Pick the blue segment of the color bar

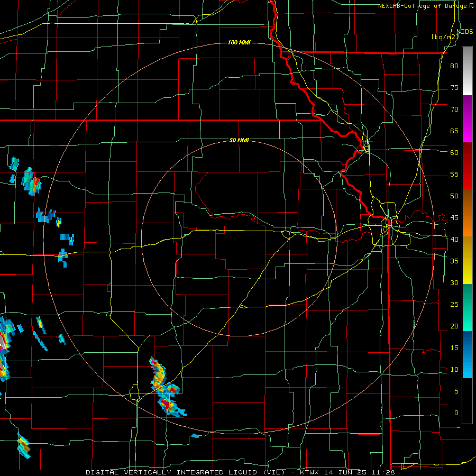[x=467, y=354]
